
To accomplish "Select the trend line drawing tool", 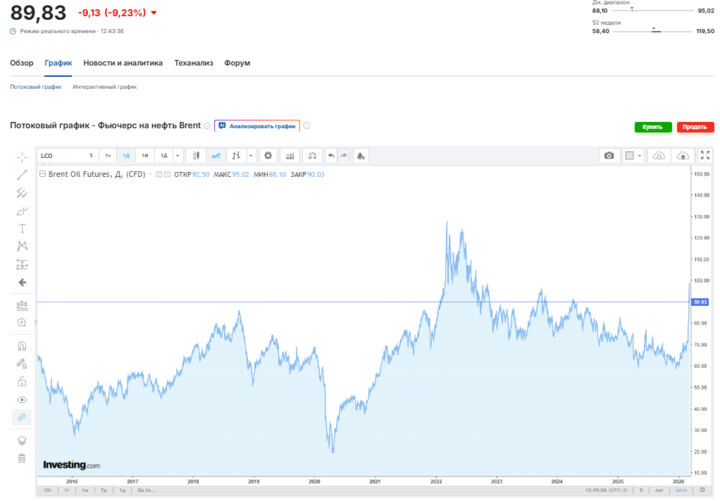I will (22, 175).
